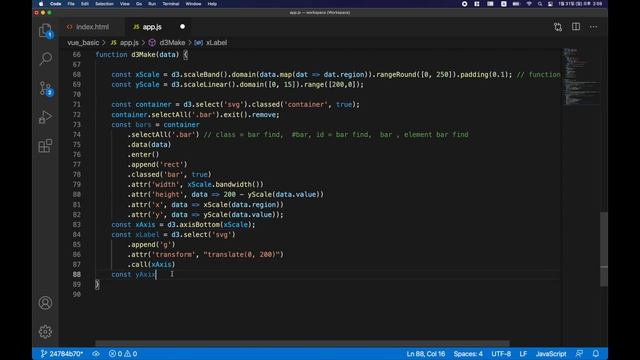Image resolution: width=640 pixels, height=360 pixels.
Task: Expand the vue_basic breadcrumb
Action: 83,42
